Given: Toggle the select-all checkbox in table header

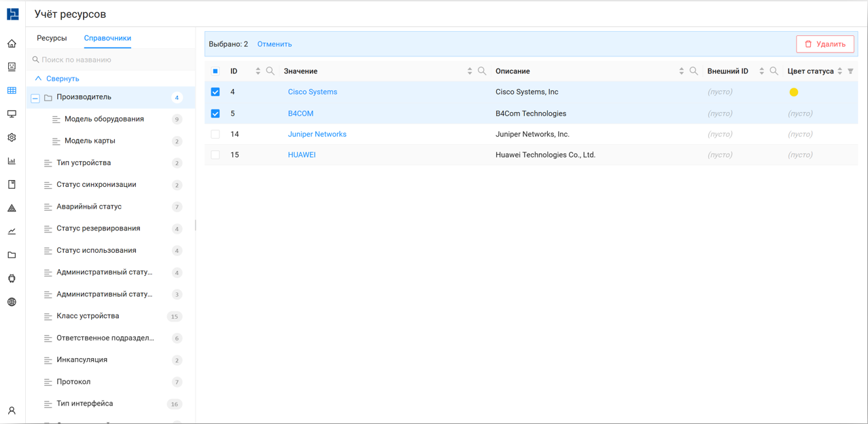Looking at the screenshot, I should point(215,71).
